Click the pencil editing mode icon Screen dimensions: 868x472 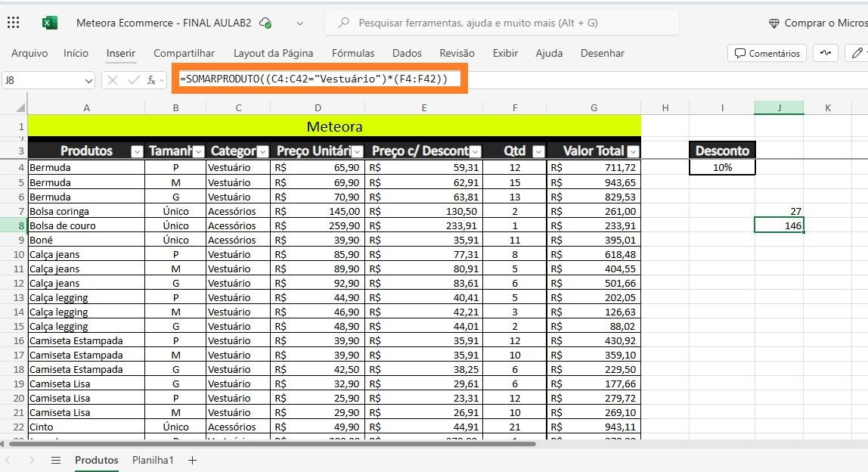(857, 53)
